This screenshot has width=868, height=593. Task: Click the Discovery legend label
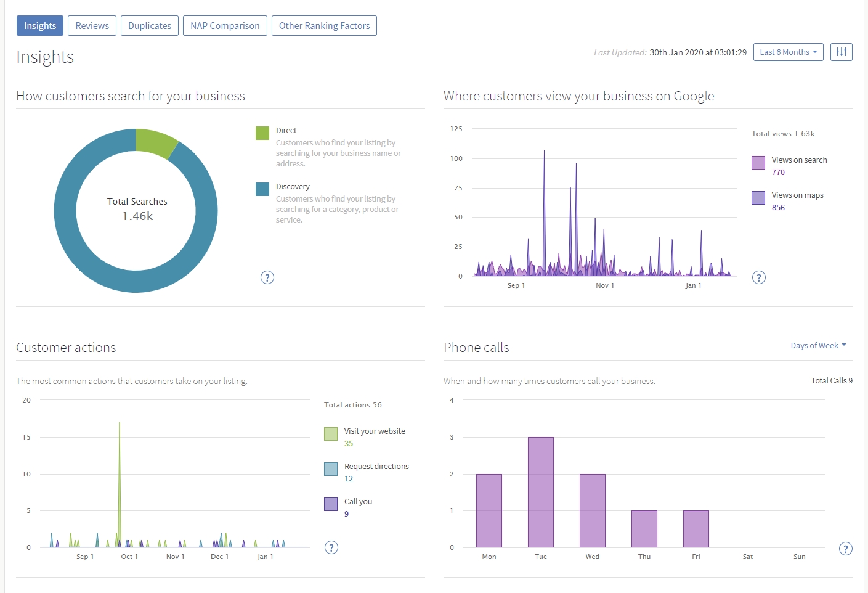293,187
